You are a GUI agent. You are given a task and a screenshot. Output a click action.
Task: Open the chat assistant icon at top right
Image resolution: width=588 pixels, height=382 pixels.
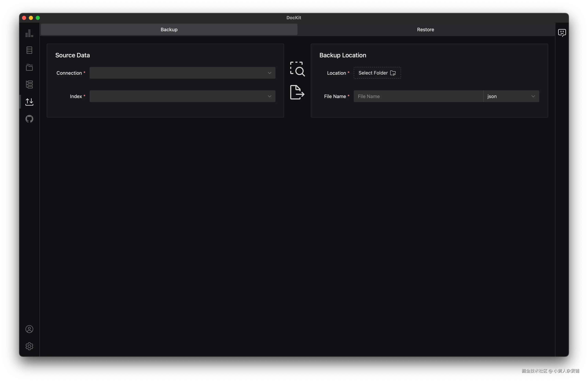click(562, 33)
